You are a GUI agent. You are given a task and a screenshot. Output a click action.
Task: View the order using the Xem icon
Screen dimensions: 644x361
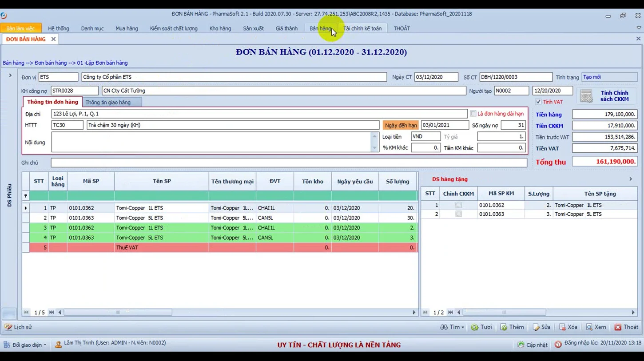pyautogui.click(x=589, y=327)
